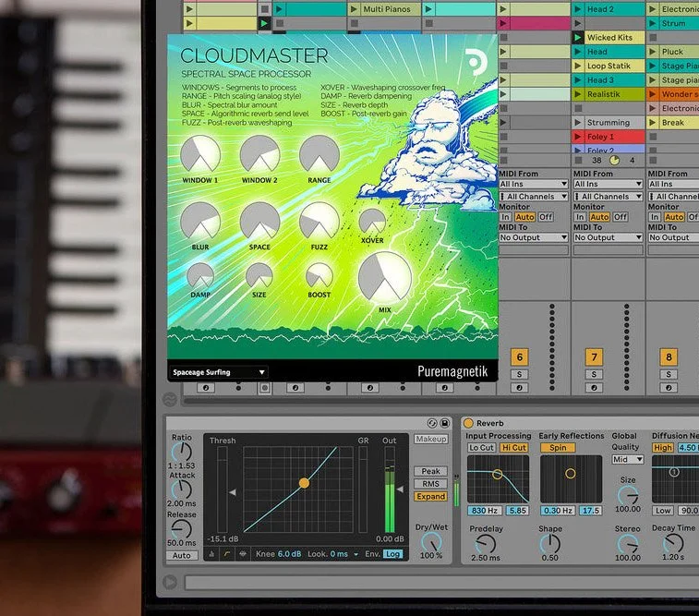Launch the Head 2 clip
This screenshot has width=699, height=616.
[578, 9]
